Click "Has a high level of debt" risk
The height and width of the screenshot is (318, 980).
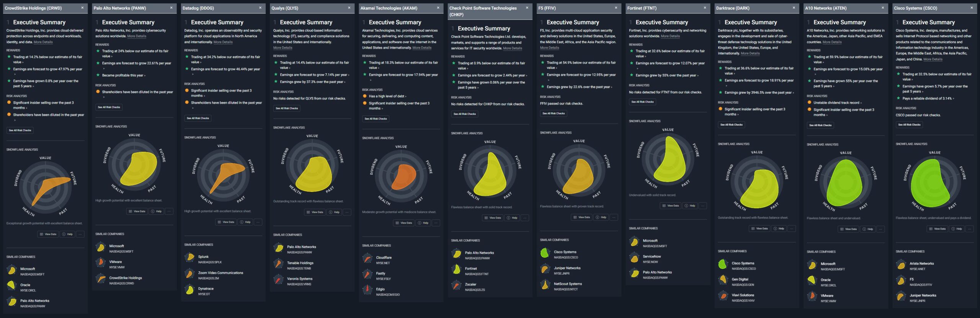387,96
